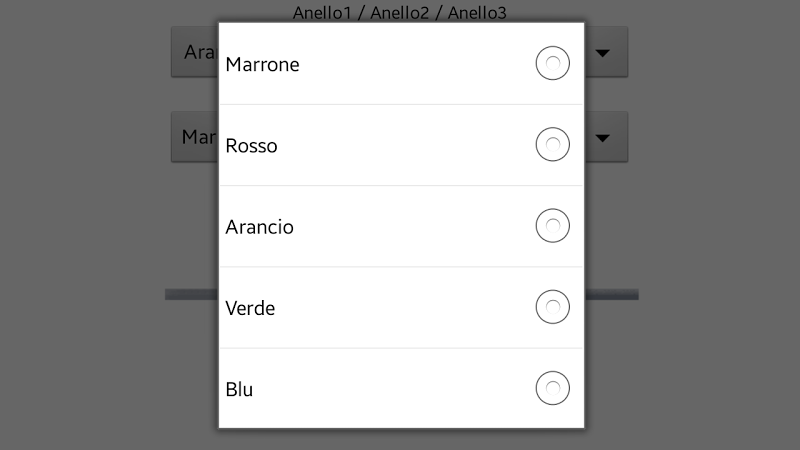Open the partially hidden "Ara" spinner
800x450 pixels.
[195, 52]
